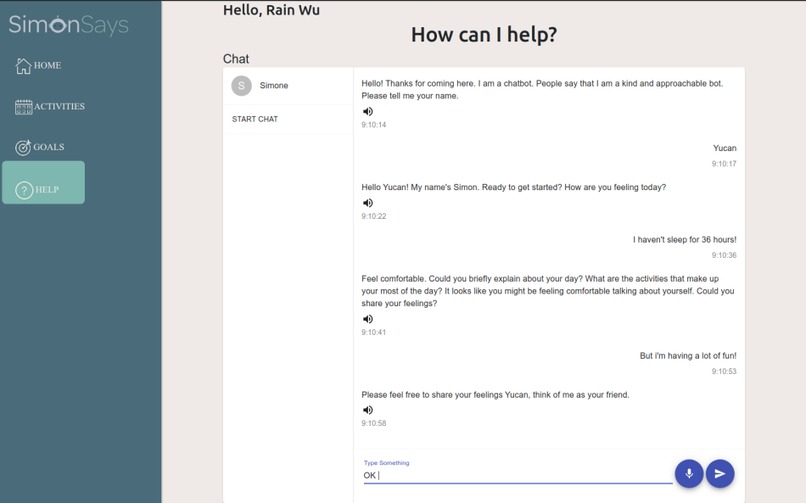Viewport: 806px width, 503px height.
Task: Click the 'Feel comfortable' bot message
Action: tap(548, 291)
